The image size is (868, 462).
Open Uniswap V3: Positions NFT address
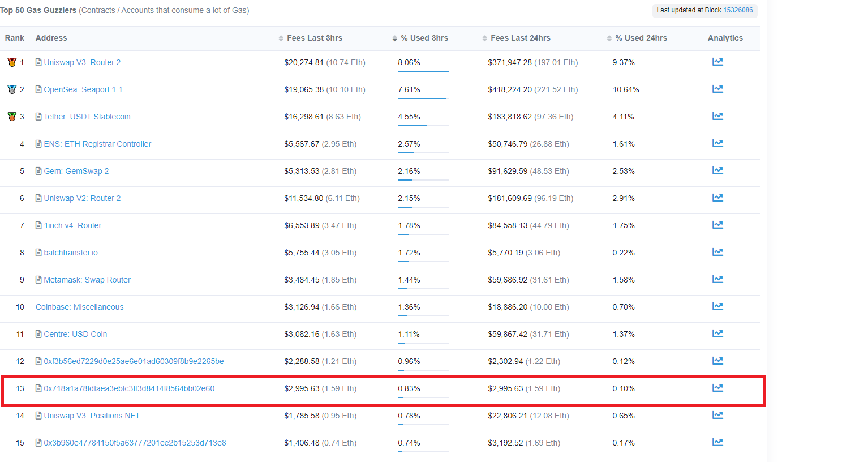point(92,416)
